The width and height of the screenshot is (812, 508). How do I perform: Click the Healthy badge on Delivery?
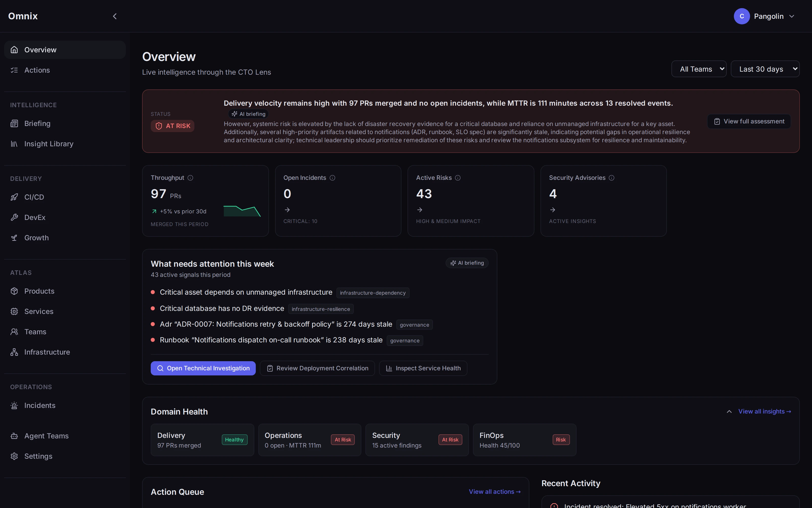point(234,439)
